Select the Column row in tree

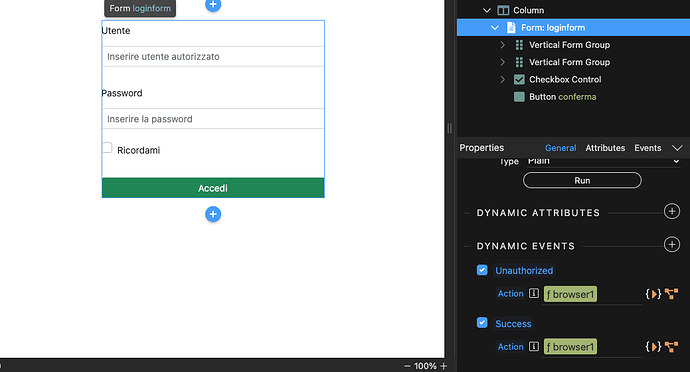573,10
